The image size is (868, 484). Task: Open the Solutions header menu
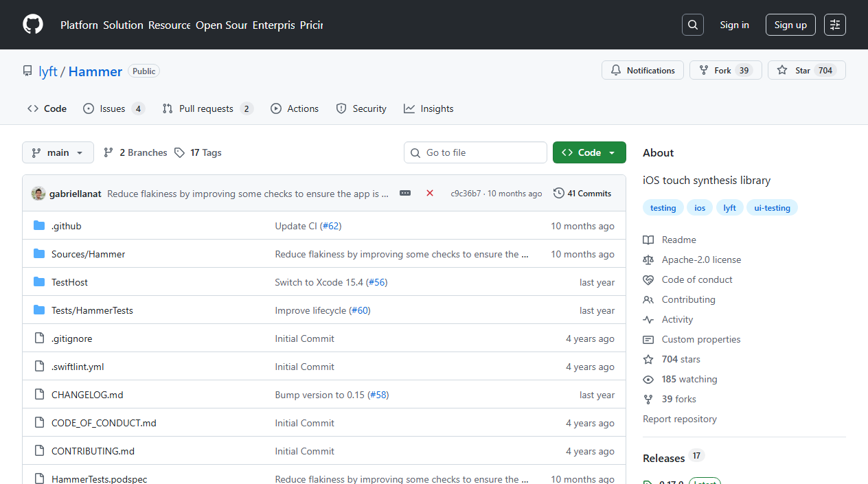point(123,25)
